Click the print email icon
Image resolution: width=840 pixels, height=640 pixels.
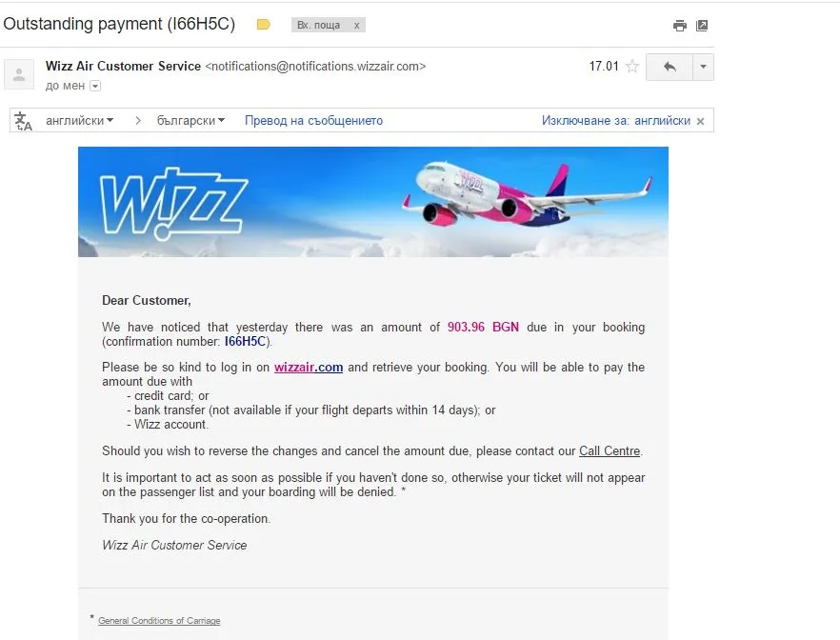pos(680,26)
